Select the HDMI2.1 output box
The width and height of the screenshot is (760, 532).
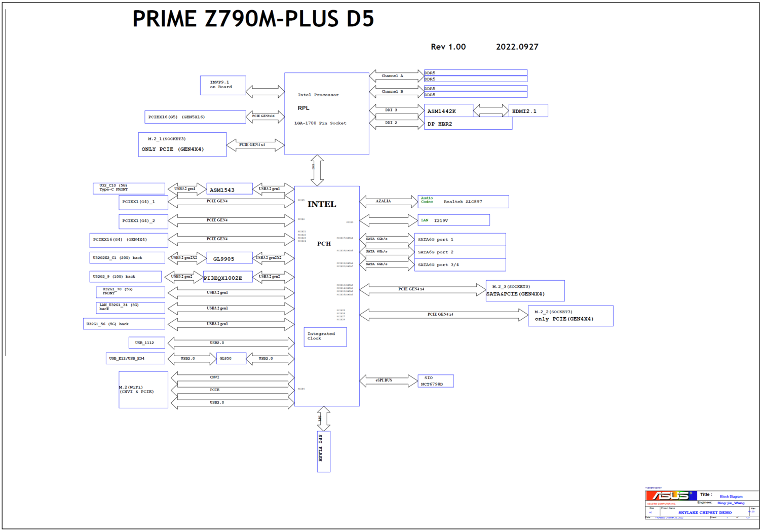527,111
